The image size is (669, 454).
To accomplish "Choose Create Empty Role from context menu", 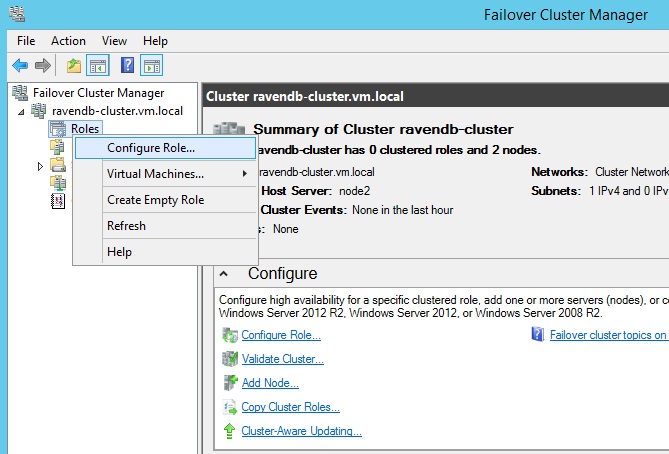I will [x=166, y=200].
